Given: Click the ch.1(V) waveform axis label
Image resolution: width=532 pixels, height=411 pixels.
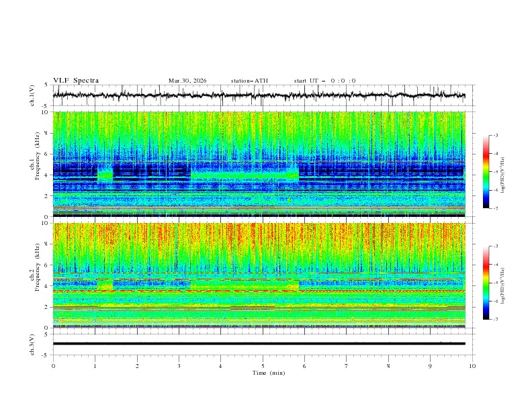Looking at the screenshot, I should [x=32, y=95].
